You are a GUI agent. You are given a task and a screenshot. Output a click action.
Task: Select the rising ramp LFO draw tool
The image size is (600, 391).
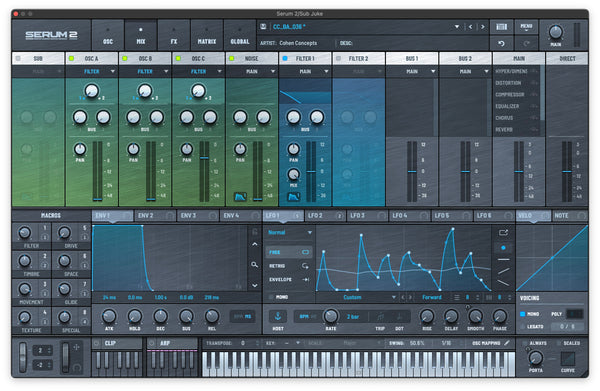pos(503,271)
